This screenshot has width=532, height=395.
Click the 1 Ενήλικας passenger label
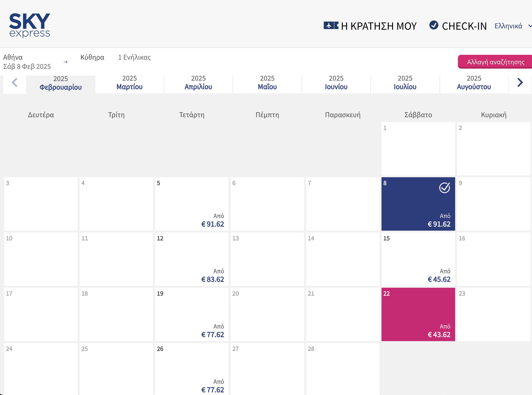coord(134,57)
